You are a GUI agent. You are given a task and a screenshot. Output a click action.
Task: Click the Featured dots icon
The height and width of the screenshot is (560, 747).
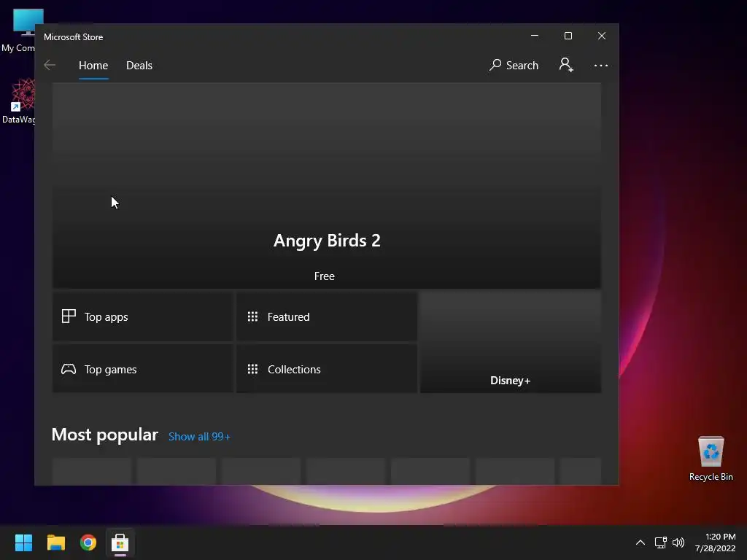[252, 316]
